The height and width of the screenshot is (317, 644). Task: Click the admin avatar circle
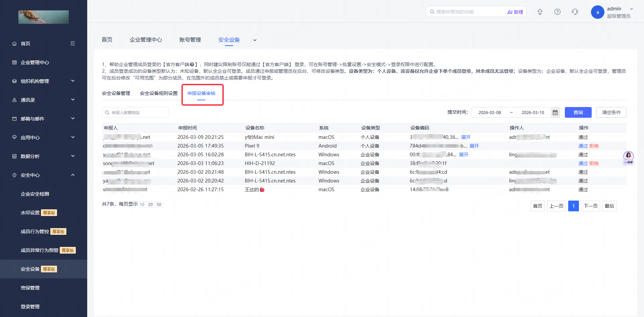point(597,12)
